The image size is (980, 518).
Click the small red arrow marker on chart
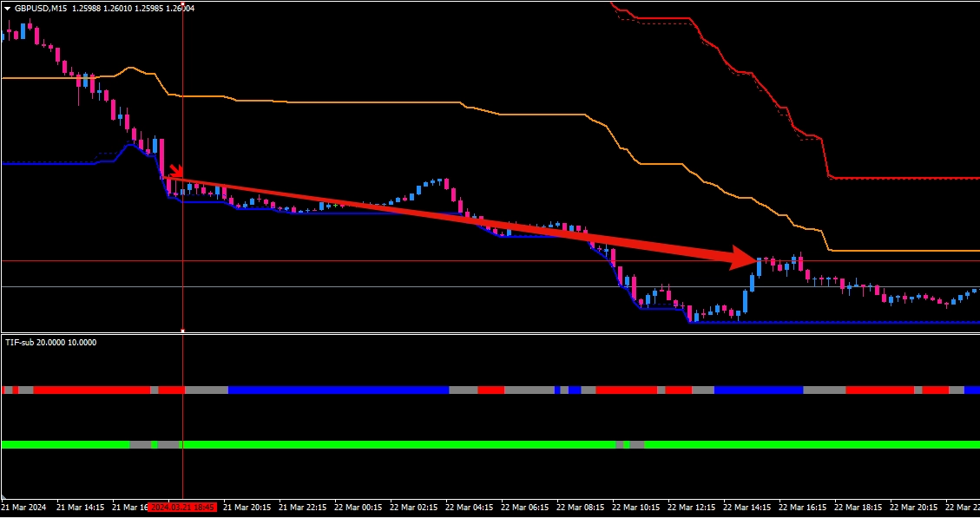click(x=174, y=171)
